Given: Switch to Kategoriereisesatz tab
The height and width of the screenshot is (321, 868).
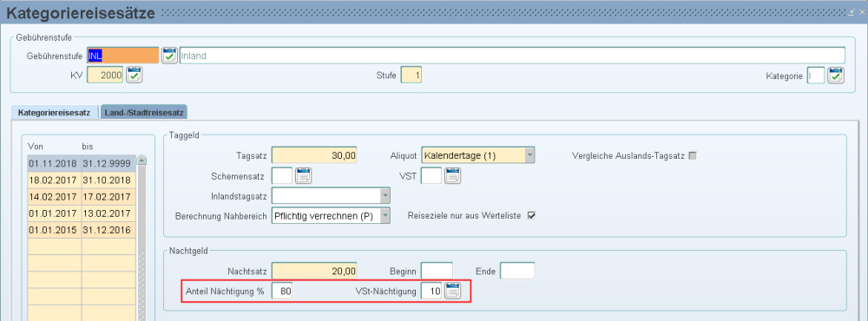Looking at the screenshot, I should (54, 112).
